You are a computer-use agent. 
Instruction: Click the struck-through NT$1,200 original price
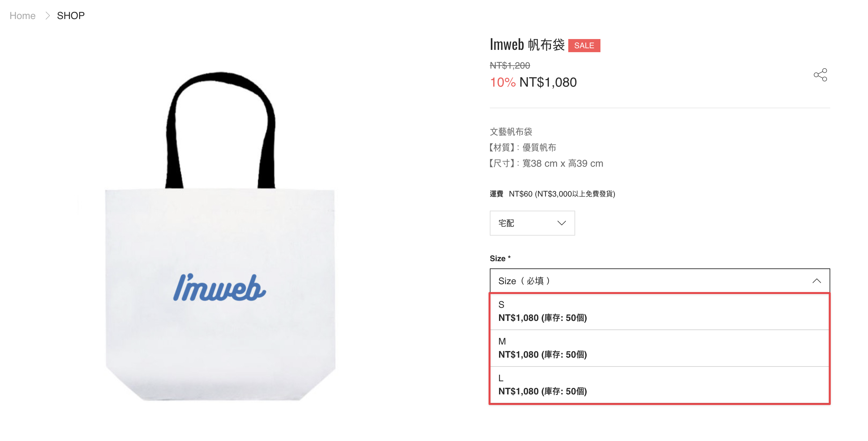(510, 65)
